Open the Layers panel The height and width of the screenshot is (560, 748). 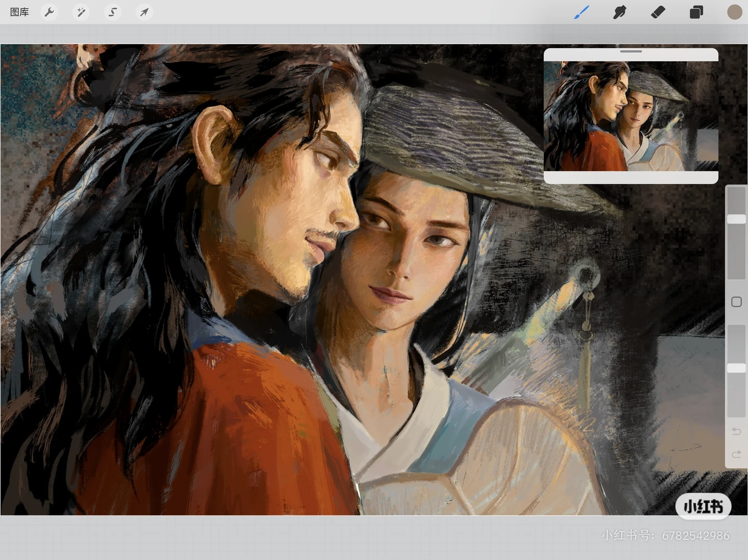tap(697, 12)
